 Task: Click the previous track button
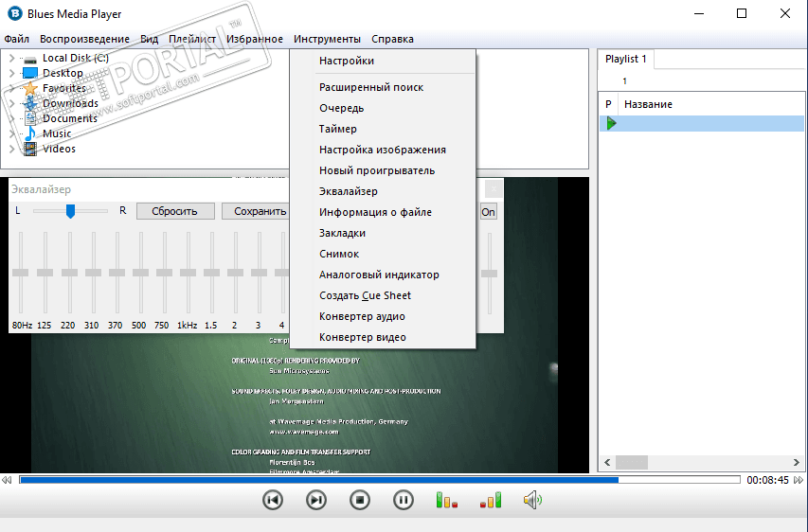273,500
